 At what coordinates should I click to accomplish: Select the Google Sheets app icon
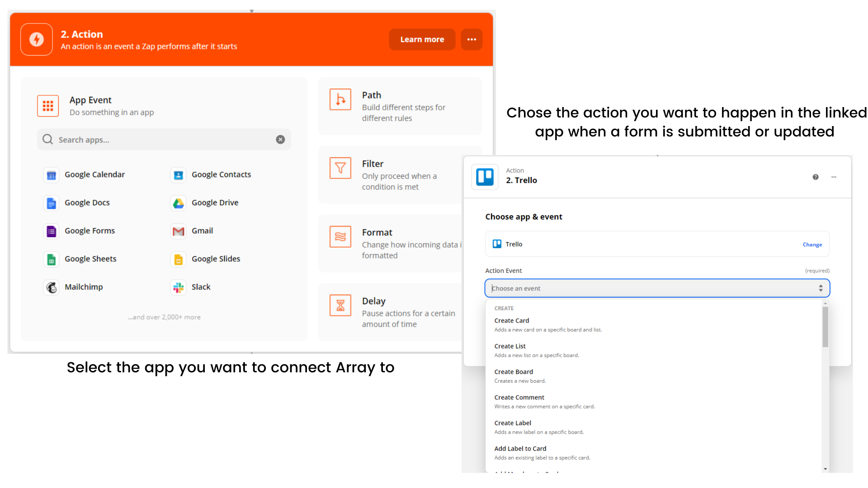[x=51, y=259]
